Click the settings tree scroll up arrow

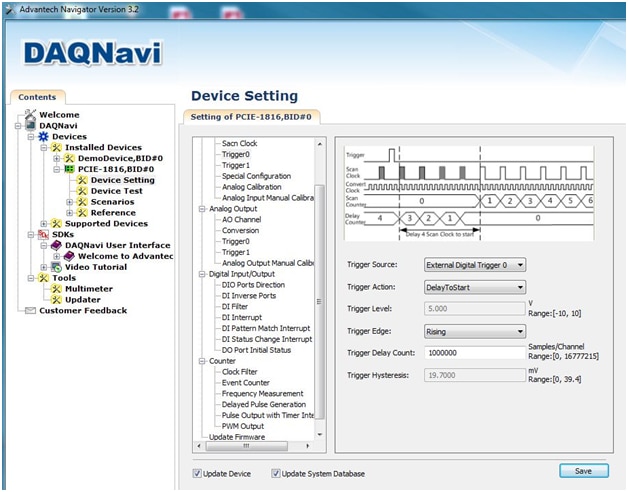click(x=320, y=143)
